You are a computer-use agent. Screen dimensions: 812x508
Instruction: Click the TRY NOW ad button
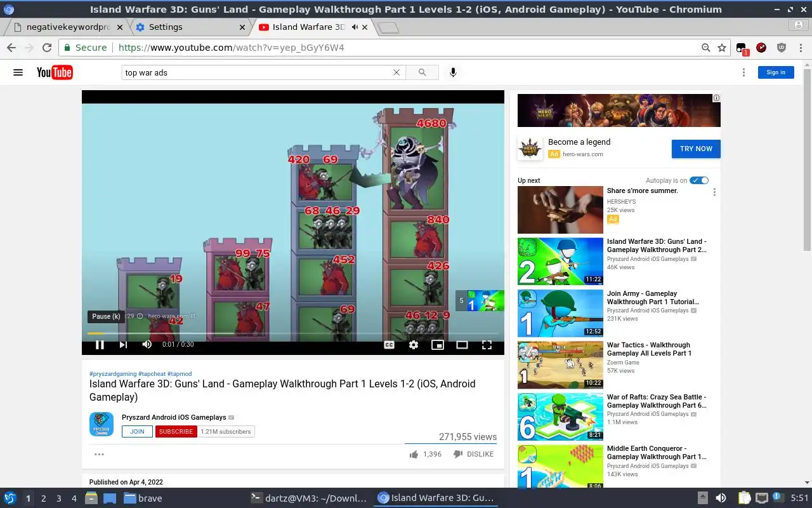coord(696,149)
